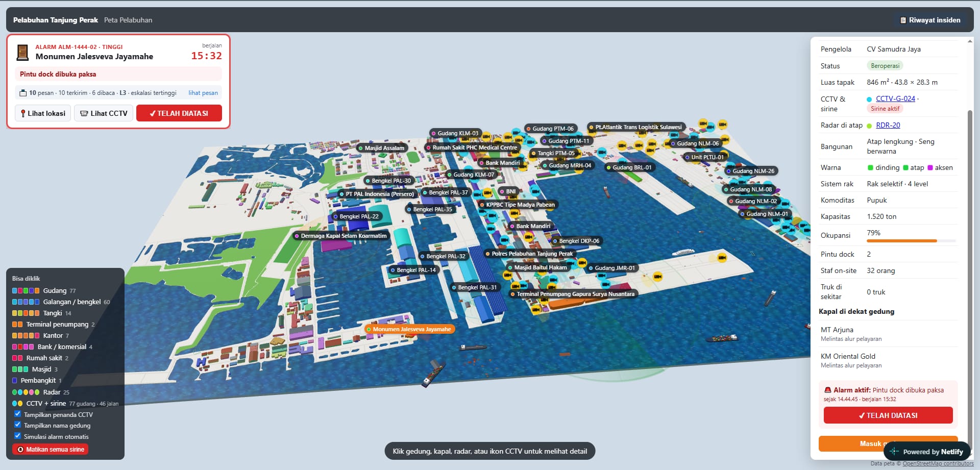Select the KM Oriental Gold ship row

click(888, 360)
